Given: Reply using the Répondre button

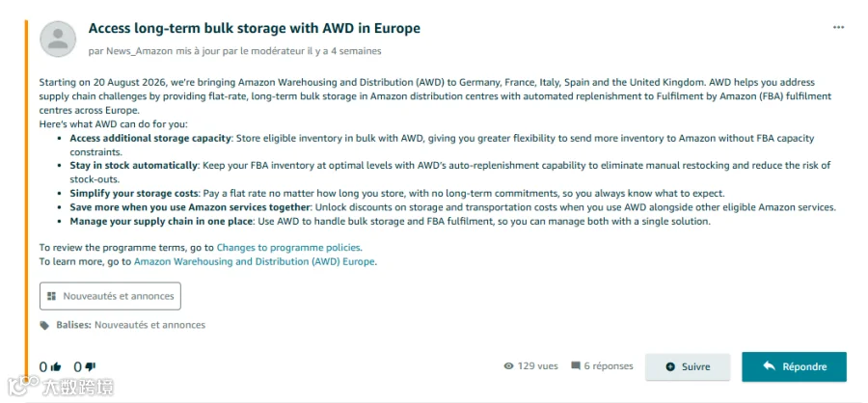Looking at the screenshot, I should coord(794,366).
